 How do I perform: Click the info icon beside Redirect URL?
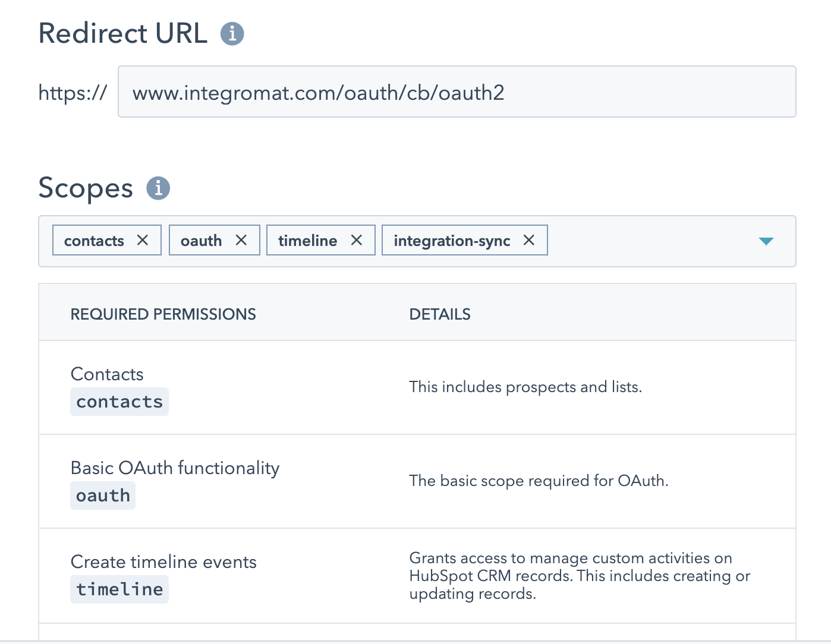[x=231, y=34]
